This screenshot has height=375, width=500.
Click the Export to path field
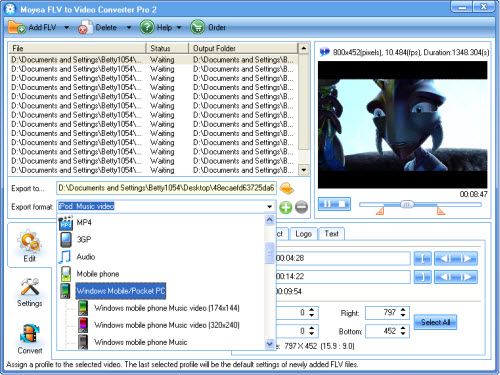click(x=166, y=188)
